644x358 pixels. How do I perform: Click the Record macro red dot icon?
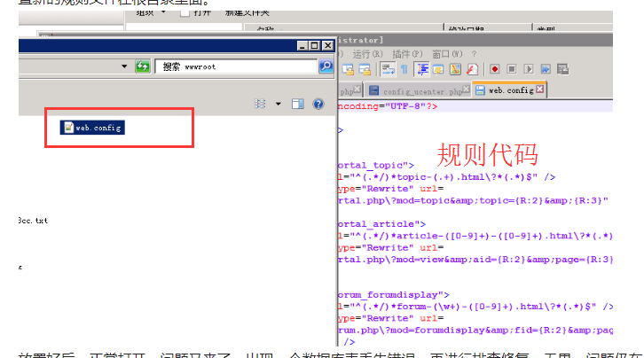point(494,69)
